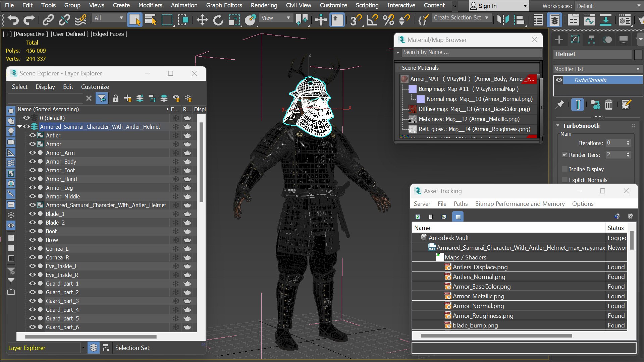This screenshot has height=362, width=644.
Task: Click the Redo arrow in main toolbar
Action: click(x=29, y=20)
